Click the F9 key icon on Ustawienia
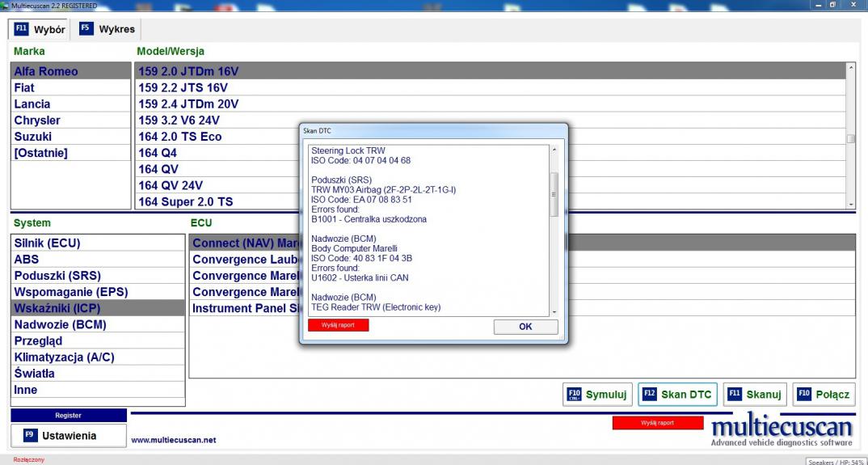 click(x=31, y=436)
